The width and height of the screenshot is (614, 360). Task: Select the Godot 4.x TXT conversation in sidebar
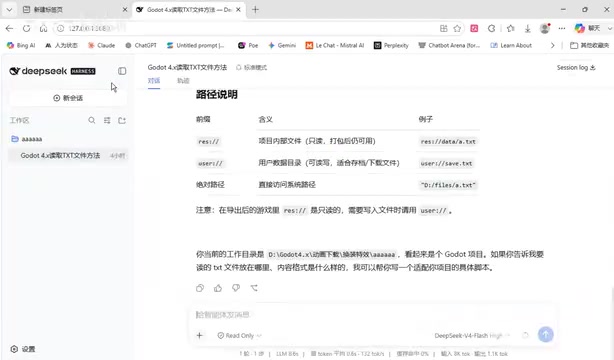tap(69, 156)
